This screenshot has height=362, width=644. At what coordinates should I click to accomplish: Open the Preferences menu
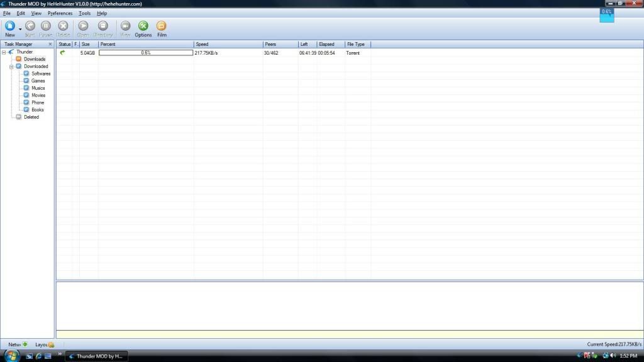[60, 13]
